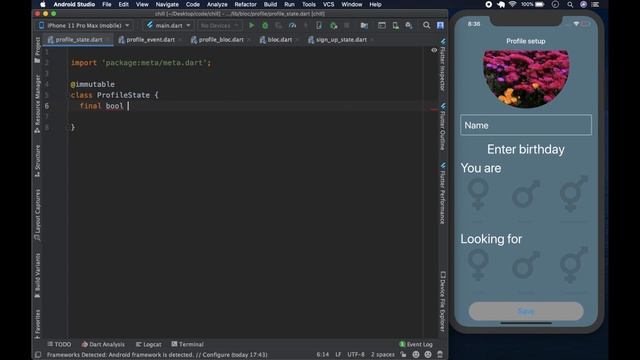Screen dimensions: 640x360
Task: Open the Apple menu
Action: click(43, 4)
